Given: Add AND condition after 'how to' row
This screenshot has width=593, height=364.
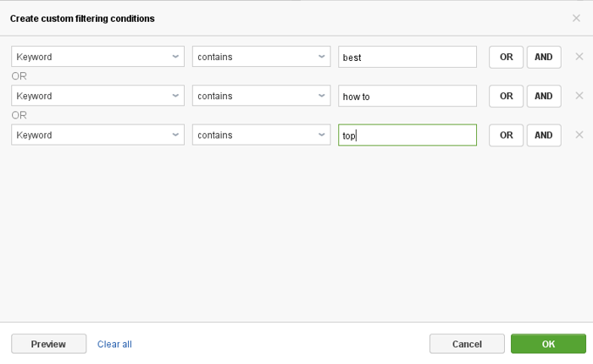Looking at the screenshot, I should tap(544, 96).
